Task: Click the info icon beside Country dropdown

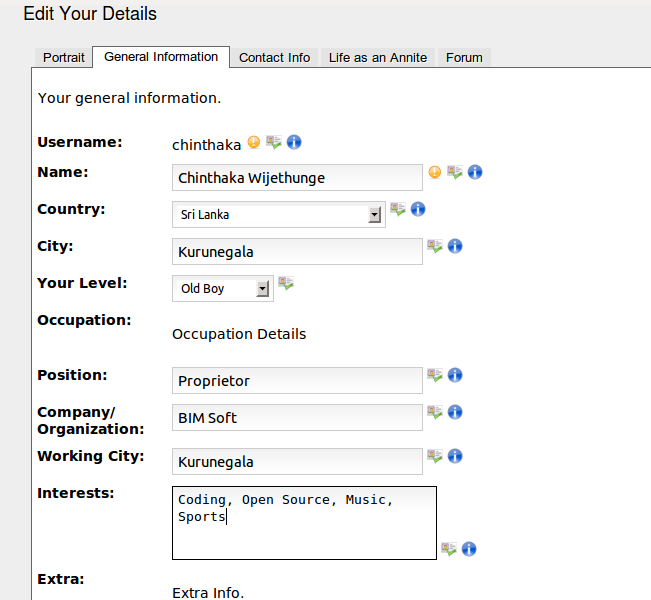Action: tap(418, 209)
